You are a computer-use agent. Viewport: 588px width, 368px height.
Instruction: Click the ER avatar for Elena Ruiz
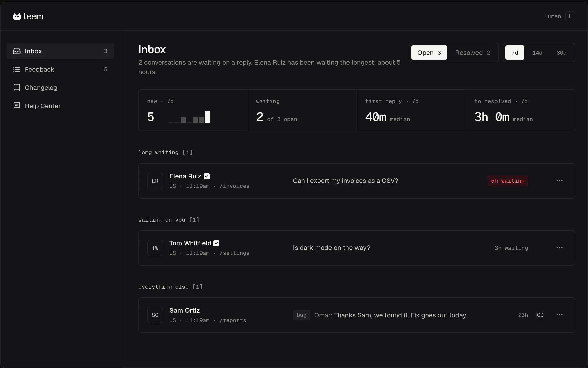coord(155,181)
